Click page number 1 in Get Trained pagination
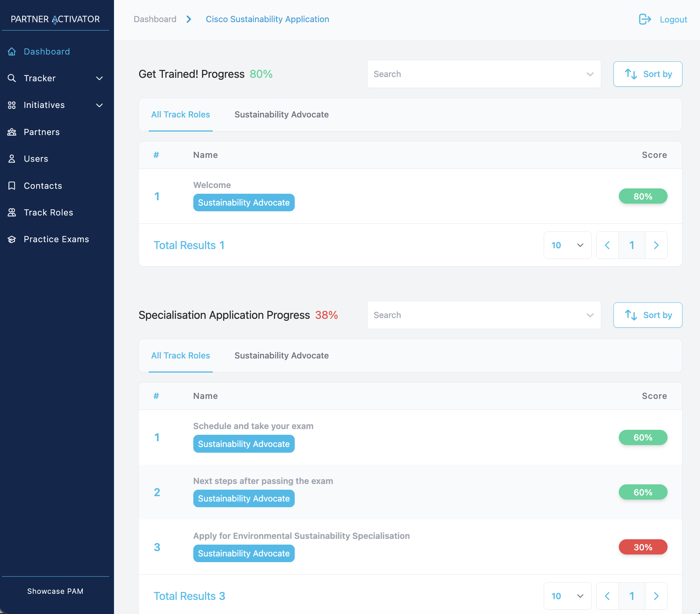Image resolution: width=700 pixels, height=614 pixels. 632,245
